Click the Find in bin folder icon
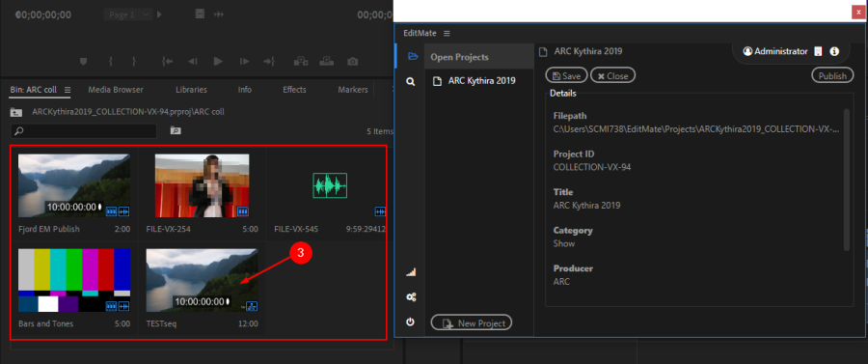Screen dimensions: 868x364 (176, 131)
